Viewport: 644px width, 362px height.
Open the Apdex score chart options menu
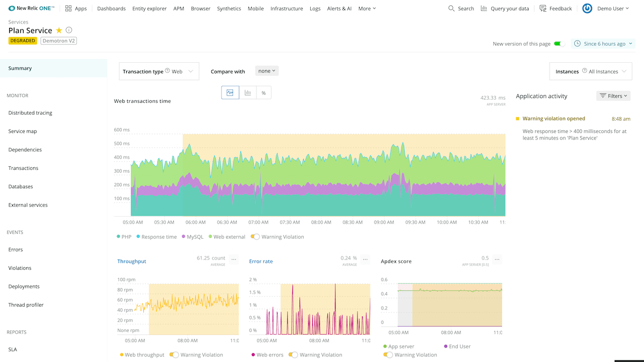[497, 259]
